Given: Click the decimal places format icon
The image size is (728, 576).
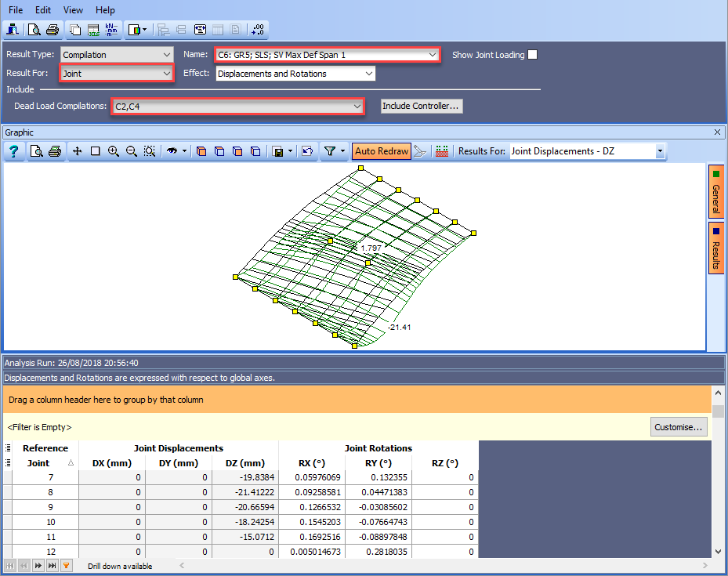Looking at the screenshot, I should 258,30.
